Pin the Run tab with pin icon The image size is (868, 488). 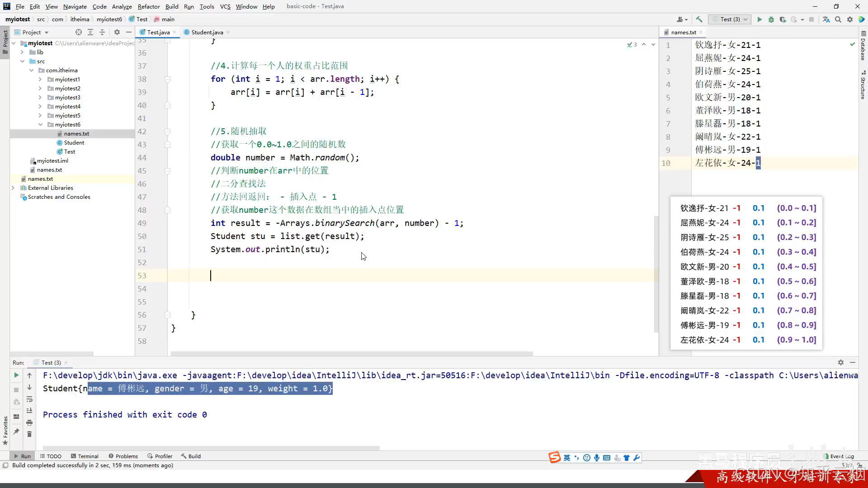point(16,432)
